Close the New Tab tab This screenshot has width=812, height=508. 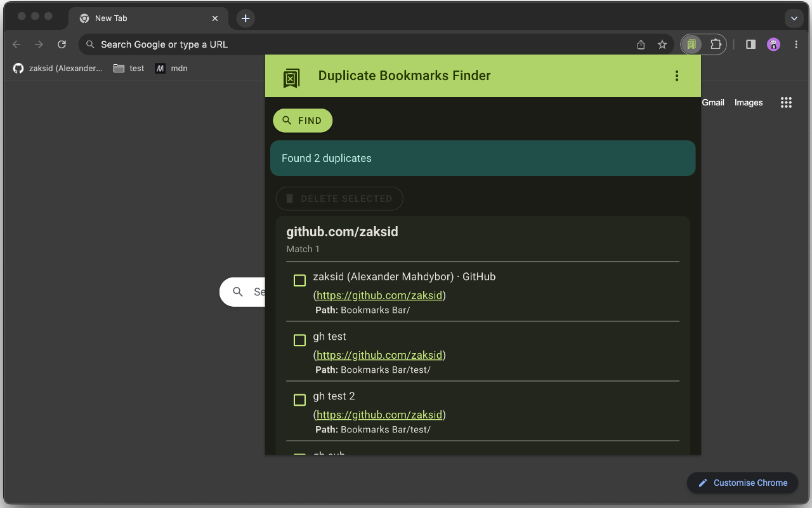[x=215, y=18]
